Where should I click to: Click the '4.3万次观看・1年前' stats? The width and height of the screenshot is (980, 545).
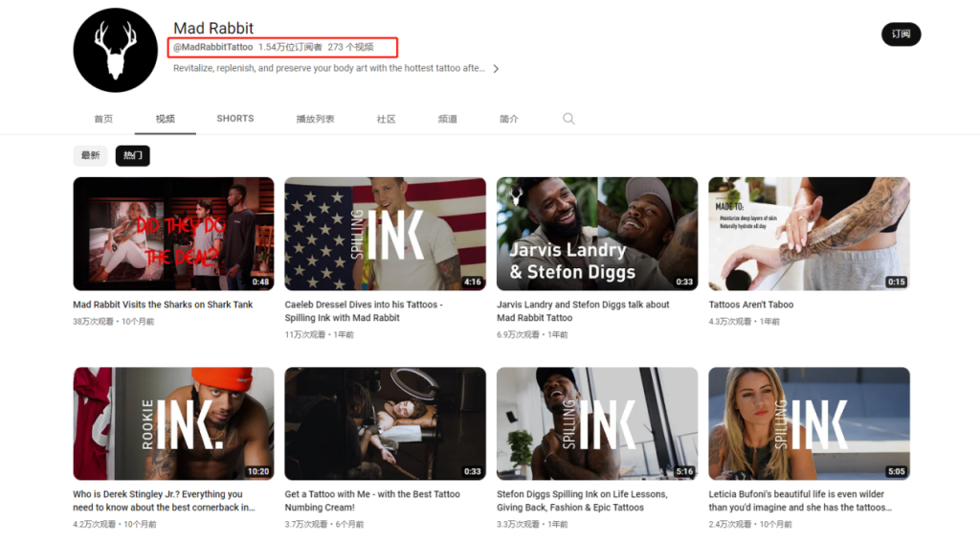pos(744,322)
